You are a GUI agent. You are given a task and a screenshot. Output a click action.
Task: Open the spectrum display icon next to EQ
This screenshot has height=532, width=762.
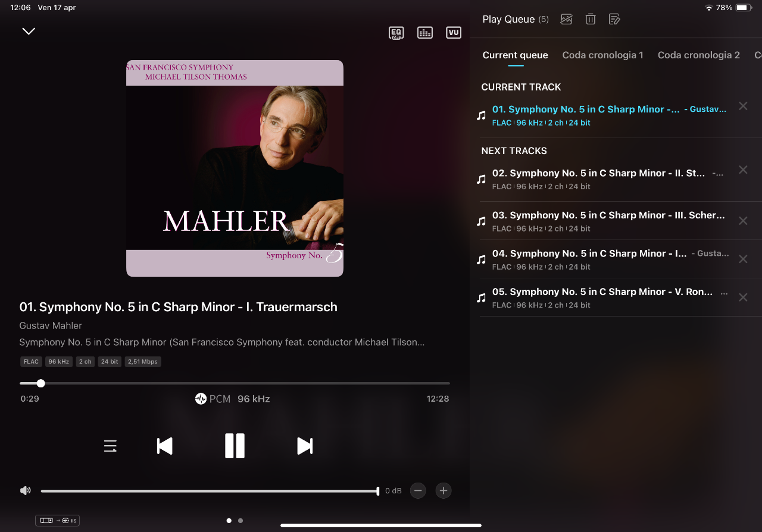425,33
